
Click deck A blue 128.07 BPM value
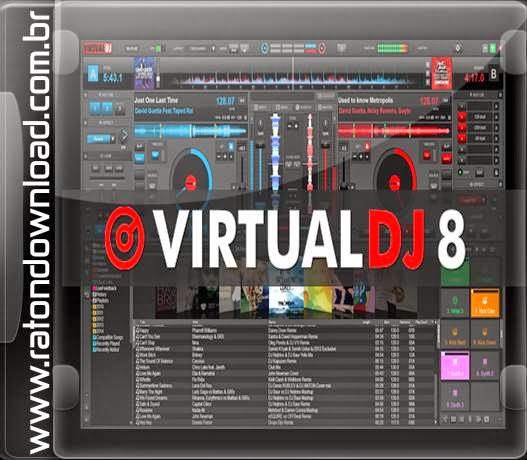coord(225,101)
